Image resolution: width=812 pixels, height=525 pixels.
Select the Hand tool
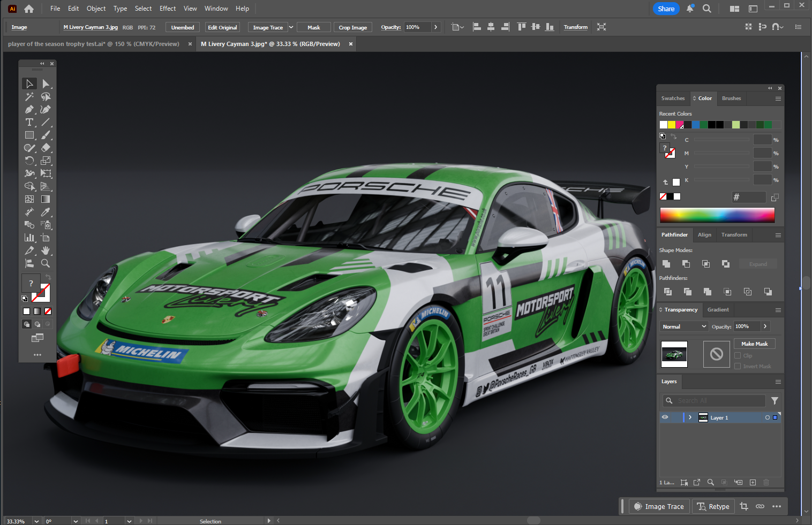(x=46, y=250)
